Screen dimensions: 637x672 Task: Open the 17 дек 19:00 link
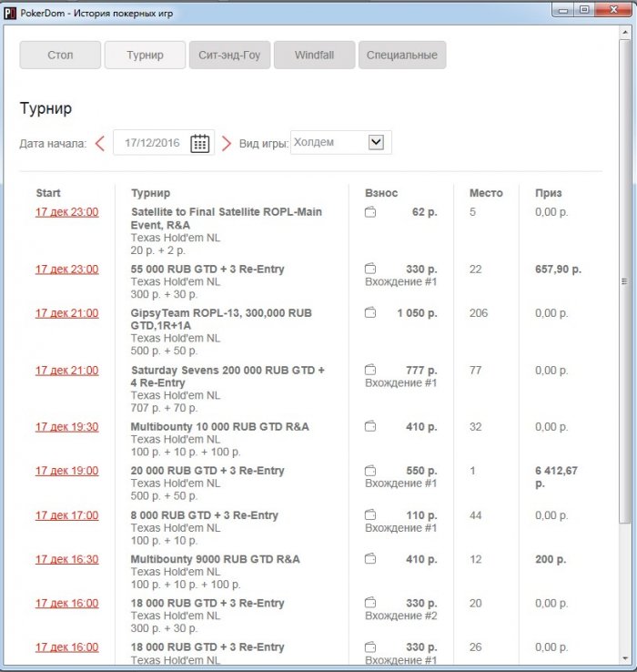tap(66, 471)
